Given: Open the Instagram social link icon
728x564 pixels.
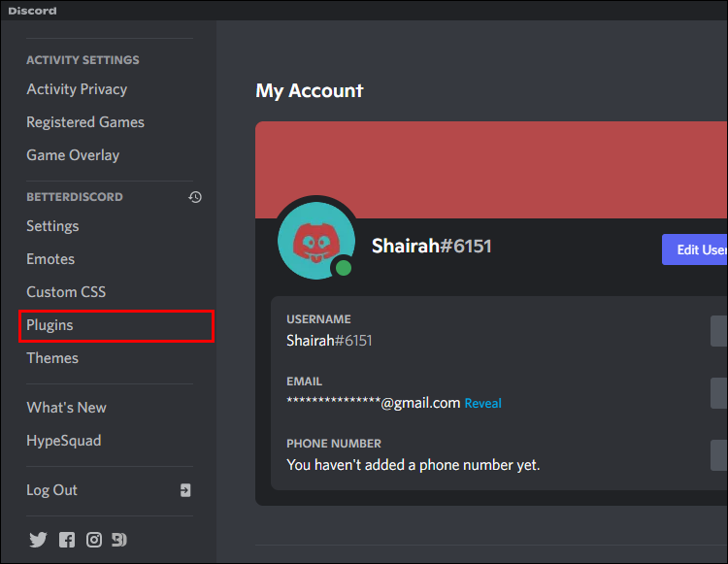Looking at the screenshot, I should point(93,540).
